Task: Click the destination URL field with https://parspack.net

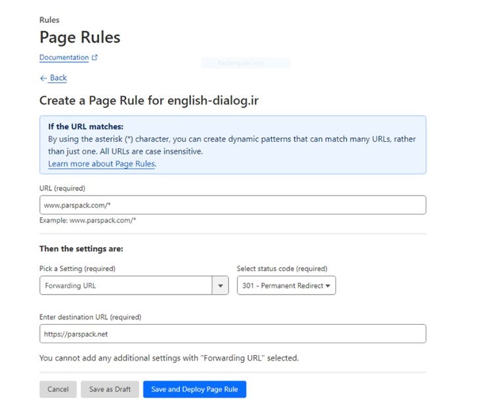Action: coord(232,333)
